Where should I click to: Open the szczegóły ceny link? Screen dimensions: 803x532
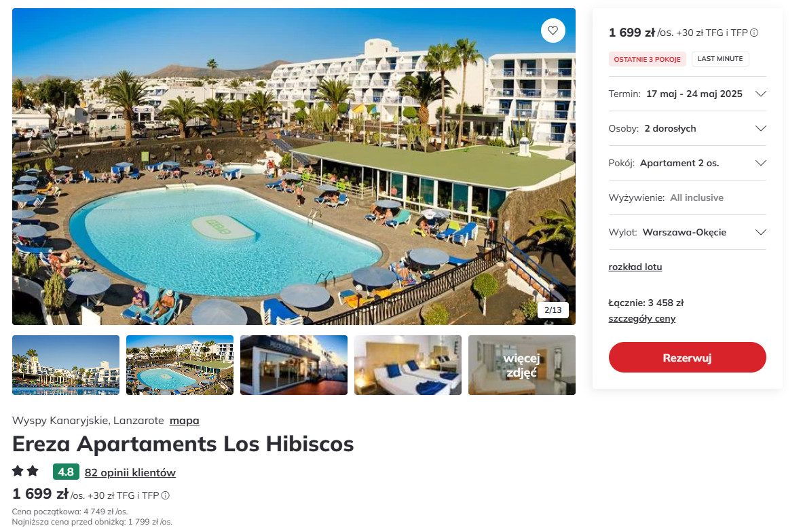coord(641,318)
